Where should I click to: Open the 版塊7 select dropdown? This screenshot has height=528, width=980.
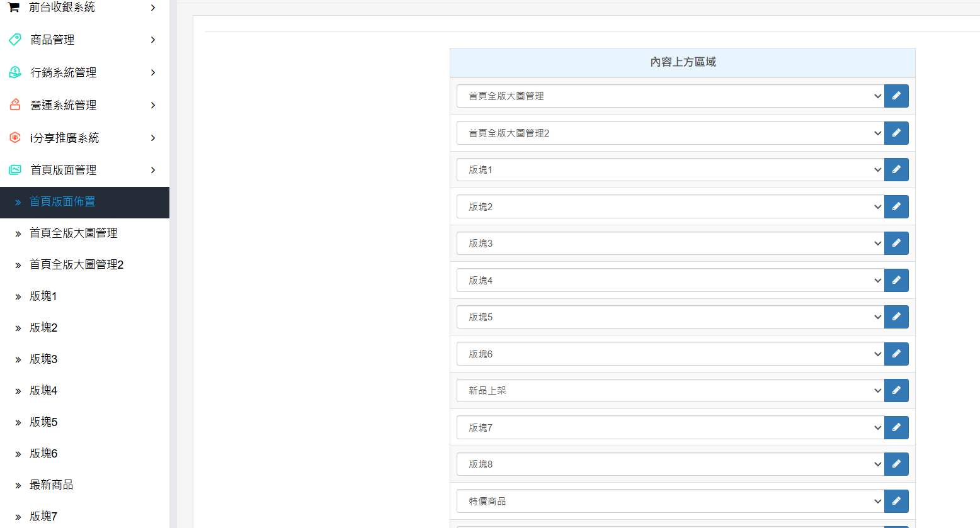(670, 427)
